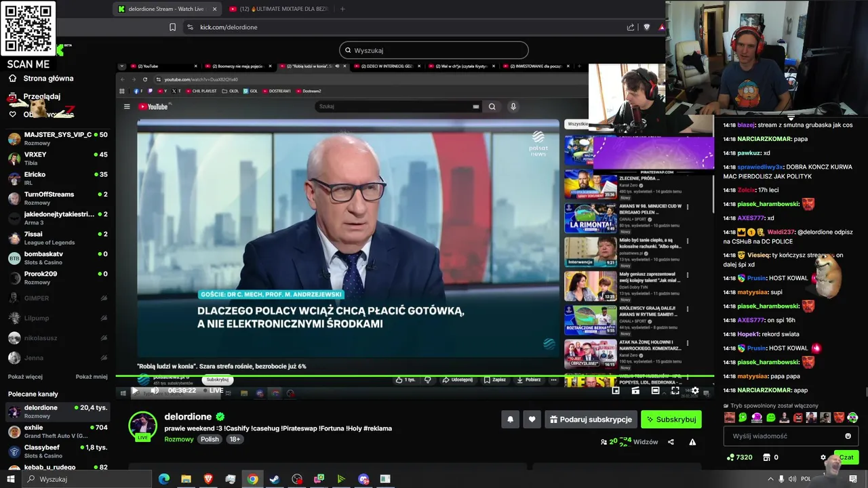Viewport: 868px width, 488px height.
Task: Click Podaruj subskrypcje gift button
Action: tap(591, 420)
